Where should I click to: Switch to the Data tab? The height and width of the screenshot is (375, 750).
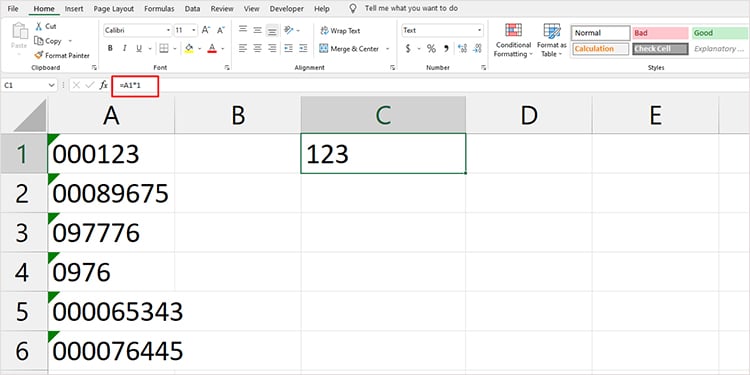pyautogui.click(x=192, y=9)
